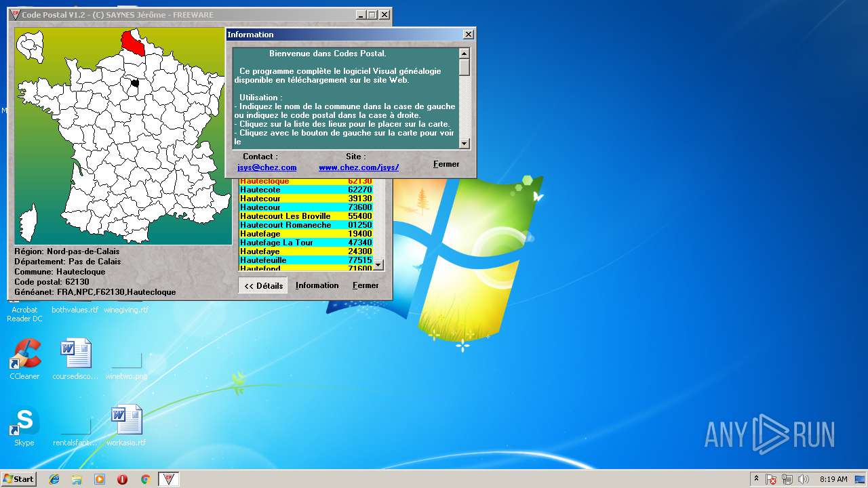Select the bothvalues.rtf desktop label
This screenshot has width=868, height=488.
click(x=75, y=310)
